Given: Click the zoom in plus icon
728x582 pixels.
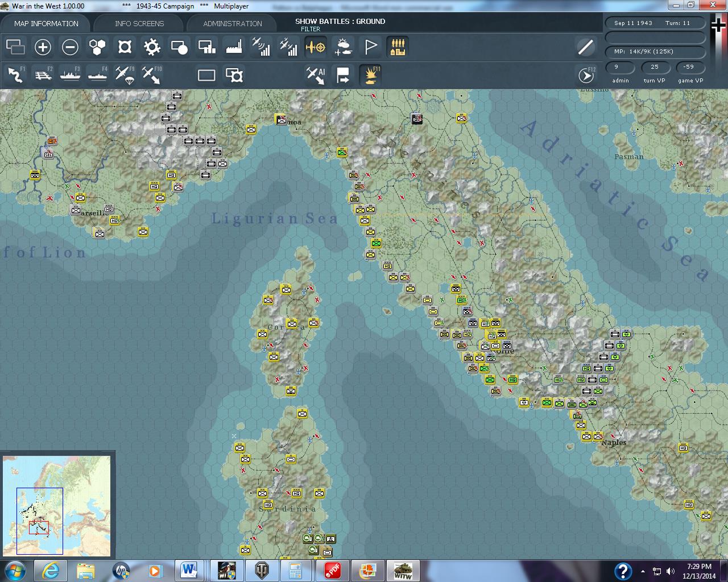Looking at the screenshot, I should click(x=43, y=47).
